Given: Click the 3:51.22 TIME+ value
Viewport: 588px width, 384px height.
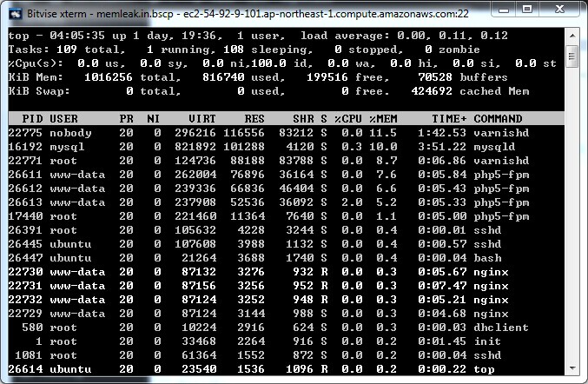Looking at the screenshot, I should pyautogui.click(x=442, y=147).
